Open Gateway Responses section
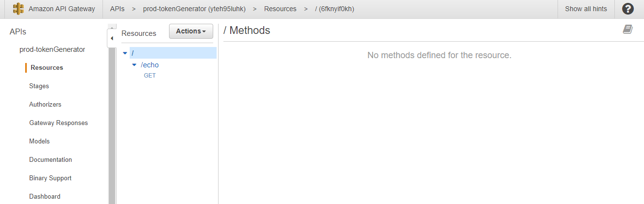Screen dimensions: 644x204 coord(58,123)
